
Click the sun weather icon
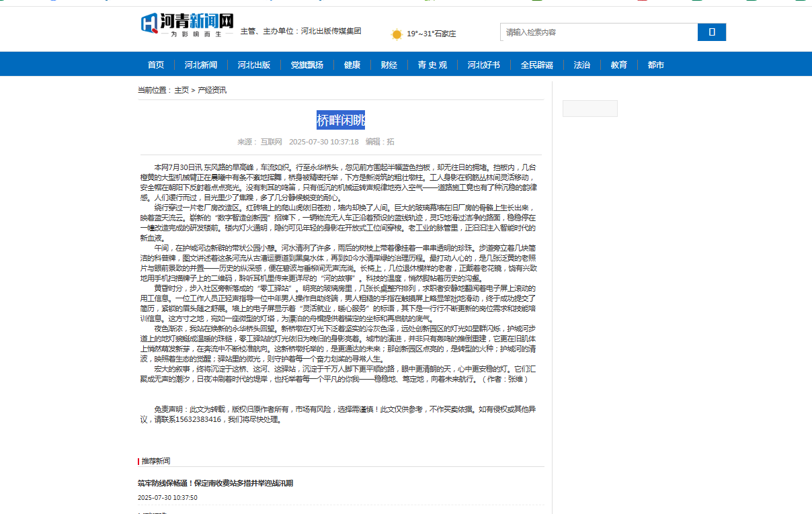click(x=397, y=34)
